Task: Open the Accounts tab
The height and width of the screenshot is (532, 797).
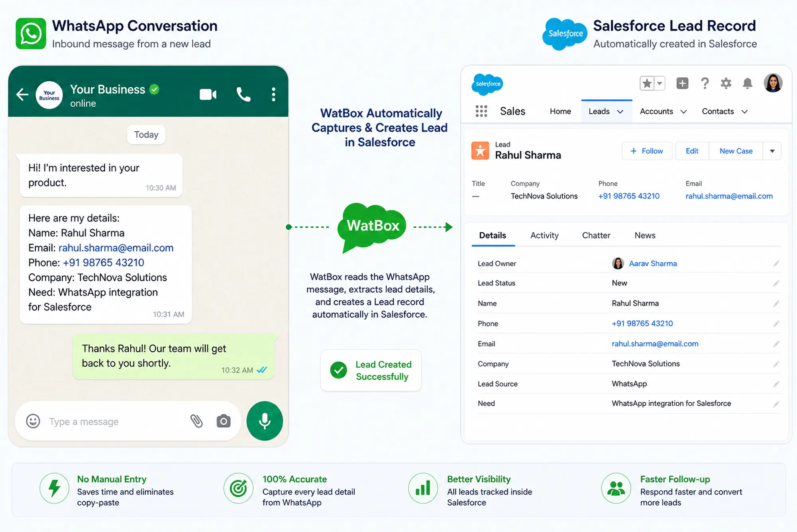Action: tap(656, 111)
